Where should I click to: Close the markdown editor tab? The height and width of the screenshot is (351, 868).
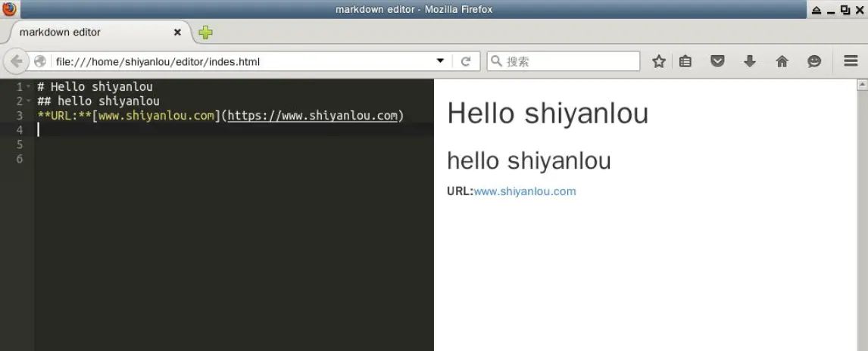click(177, 32)
